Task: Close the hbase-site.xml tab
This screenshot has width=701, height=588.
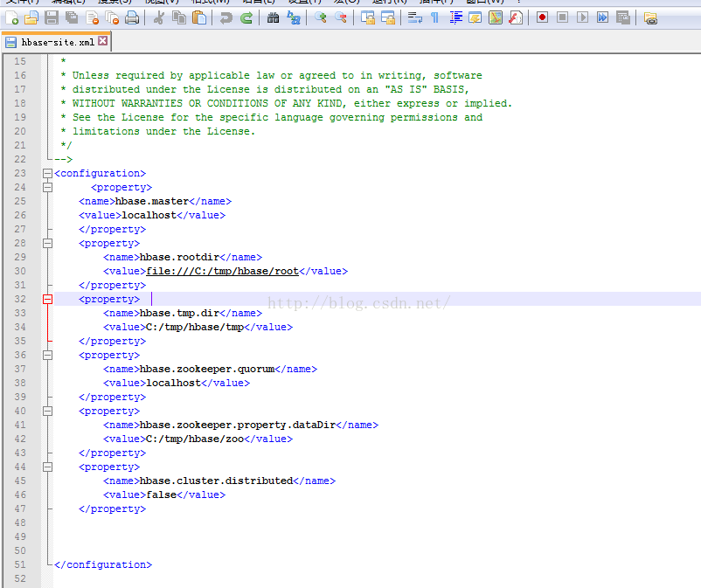Action: point(103,41)
